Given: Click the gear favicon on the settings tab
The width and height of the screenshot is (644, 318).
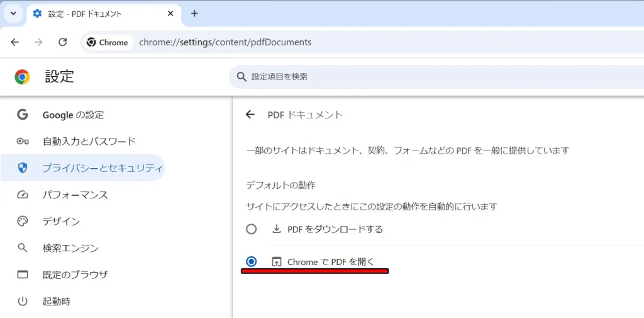Looking at the screenshot, I should click(37, 14).
